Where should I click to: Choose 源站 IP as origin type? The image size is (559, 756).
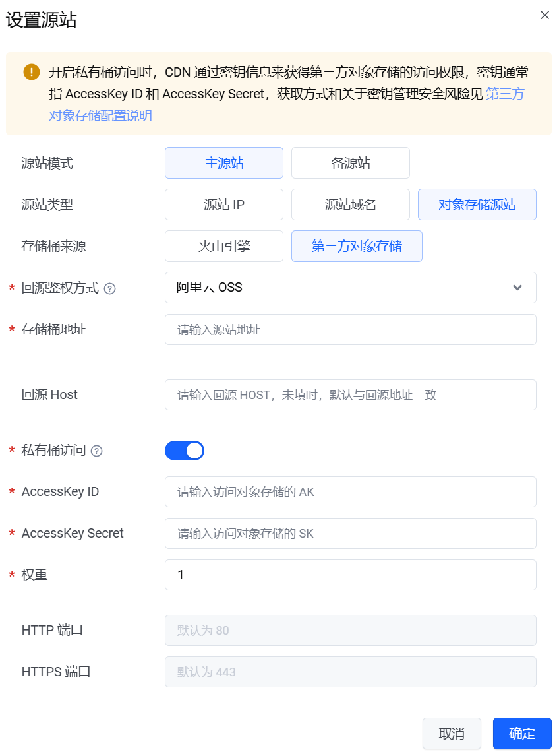(x=224, y=205)
